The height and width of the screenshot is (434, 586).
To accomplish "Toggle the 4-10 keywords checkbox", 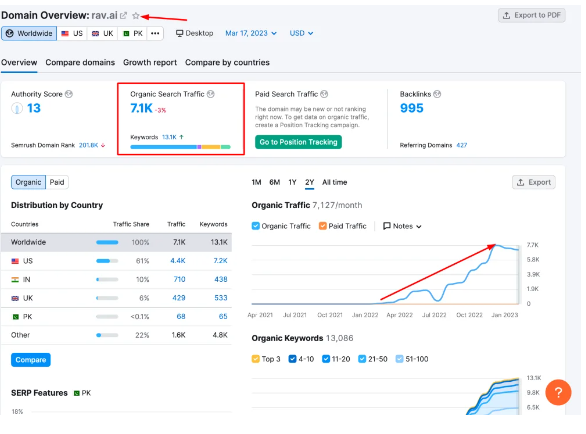I will coord(292,359).
